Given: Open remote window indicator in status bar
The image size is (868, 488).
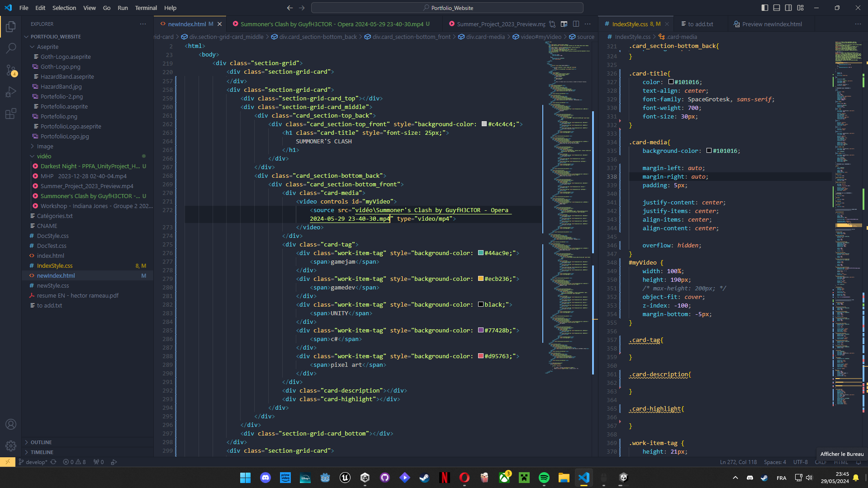Looking at the screenshot, I should (x=7, y=462).
